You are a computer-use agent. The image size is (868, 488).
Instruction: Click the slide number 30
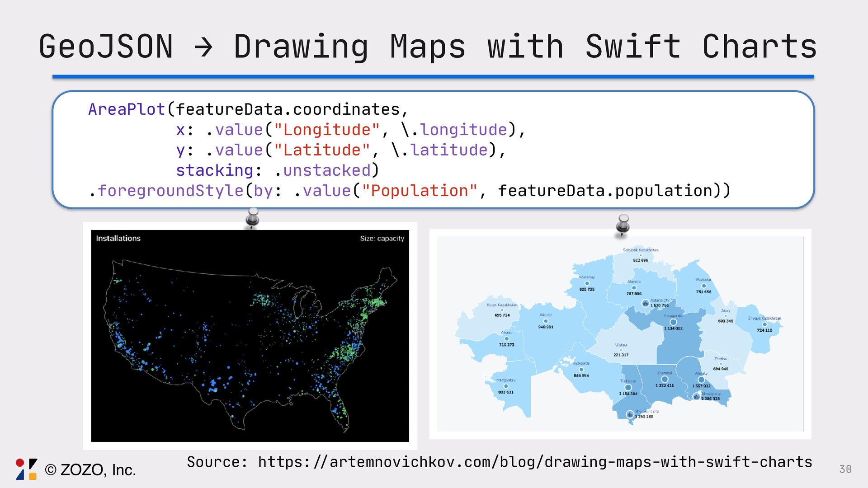coord(845,469)
